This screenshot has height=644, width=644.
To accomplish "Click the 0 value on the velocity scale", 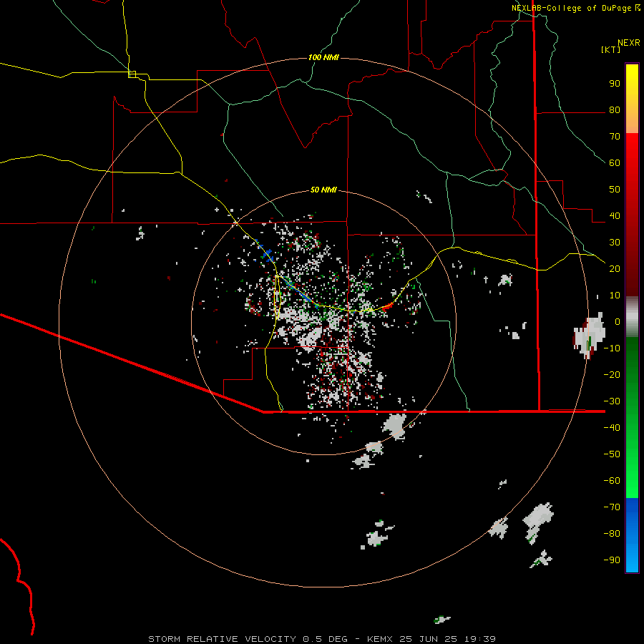I will 618,321.
